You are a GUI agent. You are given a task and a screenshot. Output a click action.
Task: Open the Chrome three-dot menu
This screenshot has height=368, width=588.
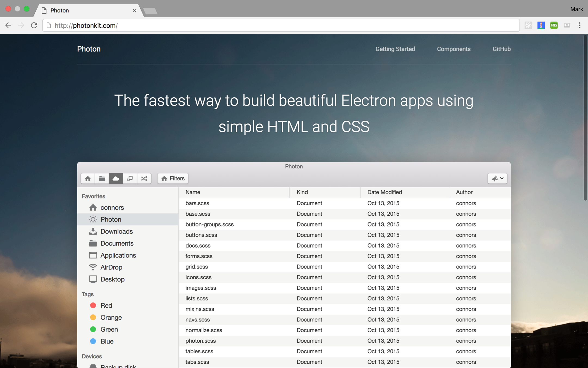[x=580, y=25]
